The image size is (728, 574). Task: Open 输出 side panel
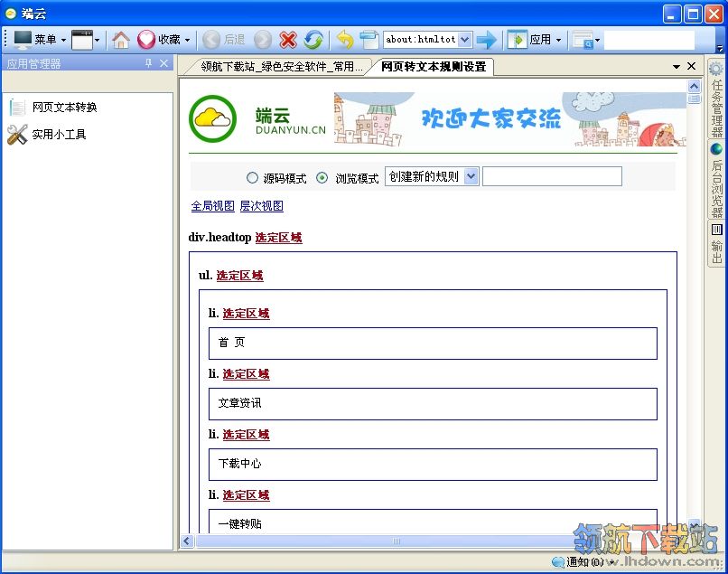click(x=716, y=243)
